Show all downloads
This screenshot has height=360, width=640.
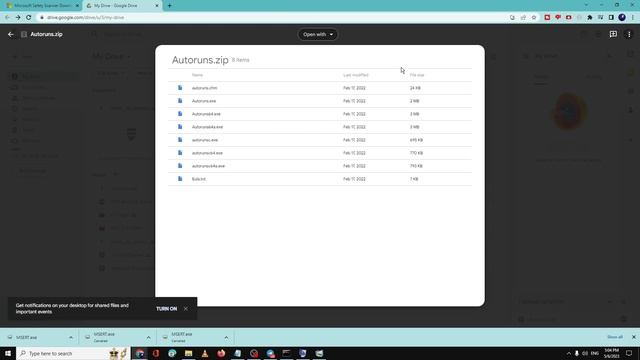(x=615, y=337)
